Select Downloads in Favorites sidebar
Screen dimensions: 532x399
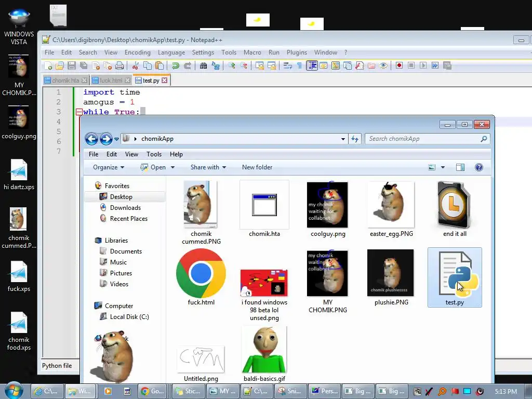point(125,208)
